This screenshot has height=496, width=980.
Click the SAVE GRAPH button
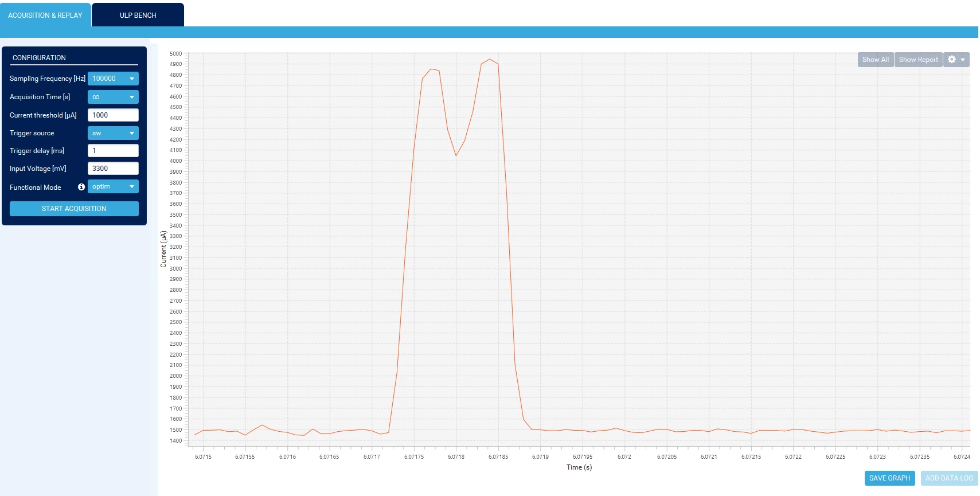point(889,478)
